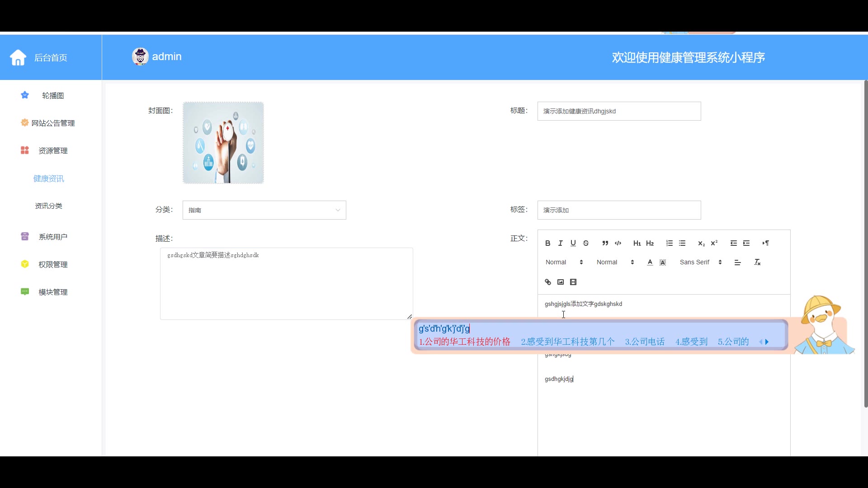The image size is (868, 488).
Task: Apply superscript formatting
Action: coord(714,243)
